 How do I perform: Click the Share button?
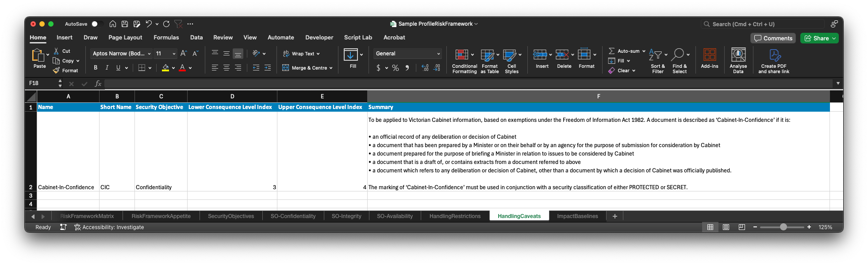pos(819,38)
